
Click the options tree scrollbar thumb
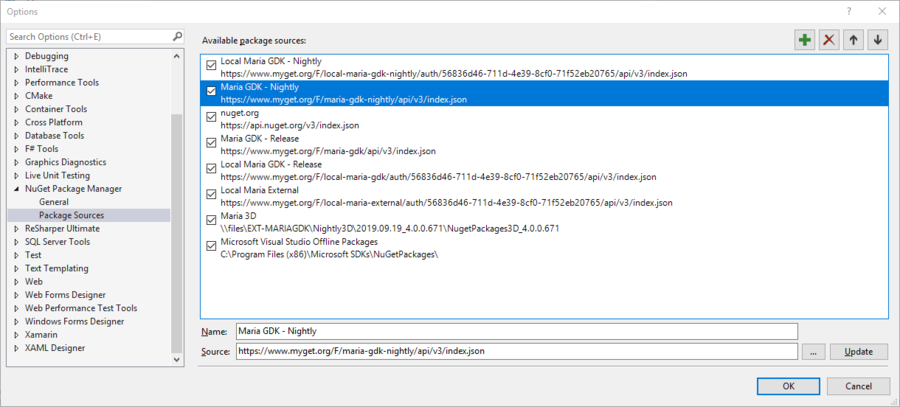pos(177,234)
